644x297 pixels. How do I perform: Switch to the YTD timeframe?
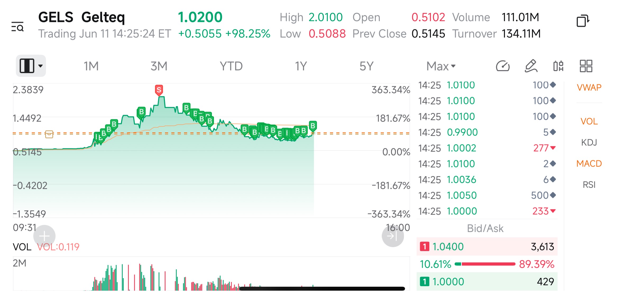click(x=231, y=66)
